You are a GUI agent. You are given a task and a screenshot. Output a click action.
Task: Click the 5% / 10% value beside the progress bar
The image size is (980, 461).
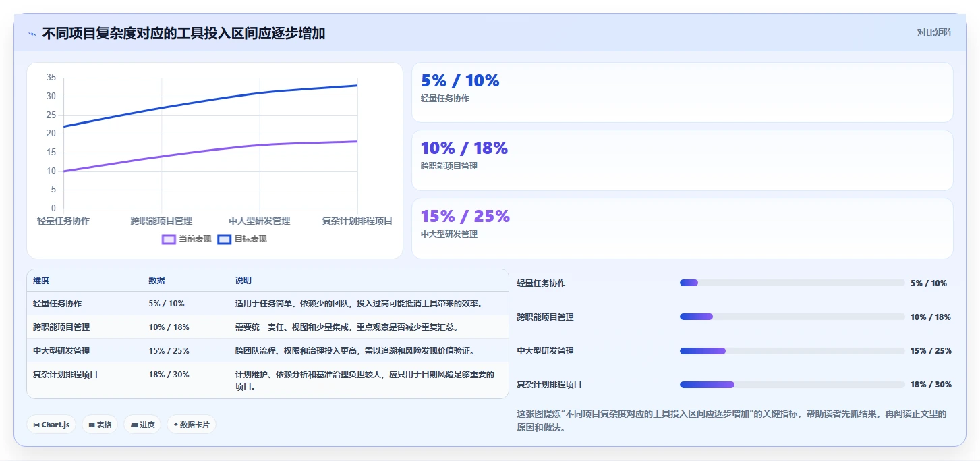[x=928, y=283]
